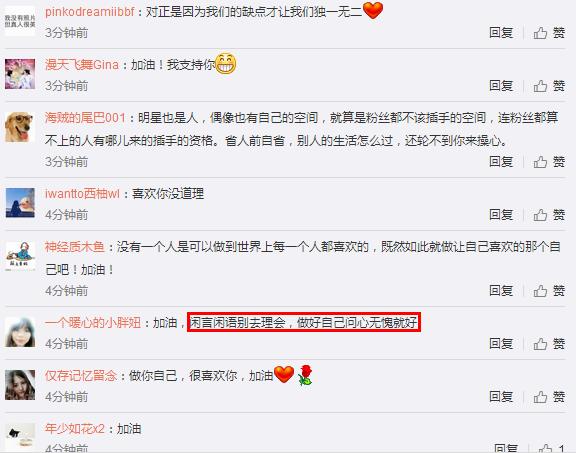576x453 pixels.
Task: Click 回复 on 海贼的尾巴001's comment
Action: (501, 162)
